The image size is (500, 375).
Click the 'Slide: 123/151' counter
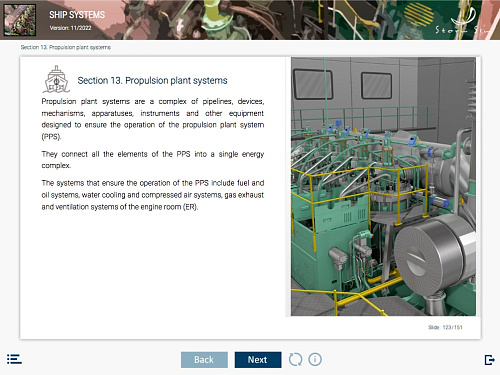coord(445,327)
